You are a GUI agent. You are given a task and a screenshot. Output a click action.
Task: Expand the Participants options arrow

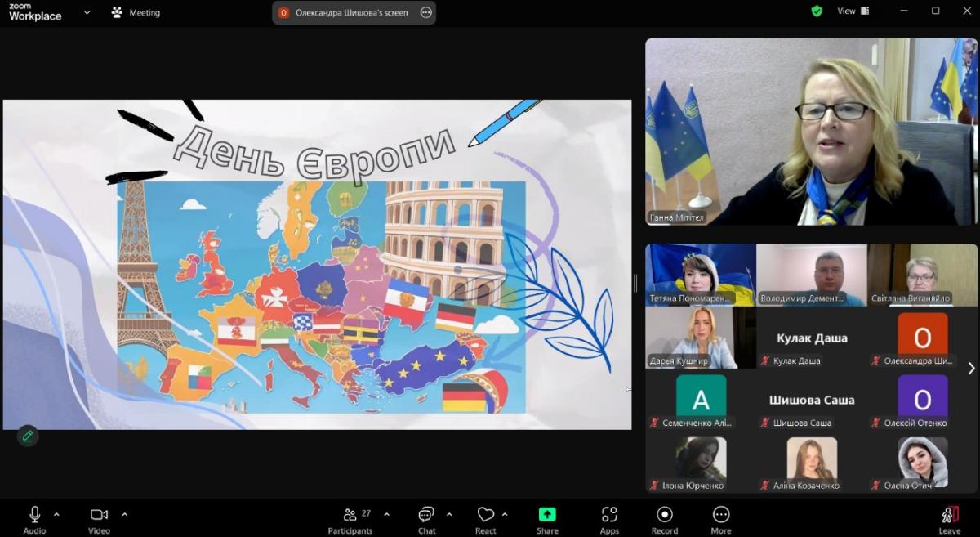(x=386, y=514)
